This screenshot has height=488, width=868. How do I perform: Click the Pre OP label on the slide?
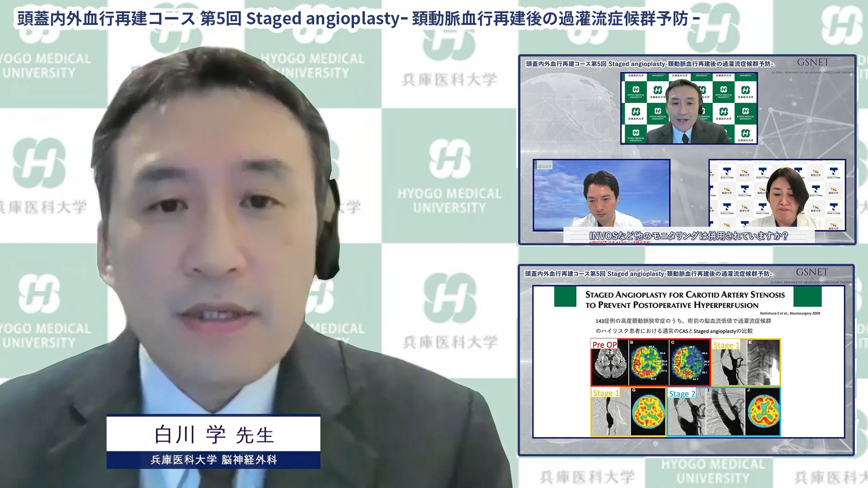[604, 345]
